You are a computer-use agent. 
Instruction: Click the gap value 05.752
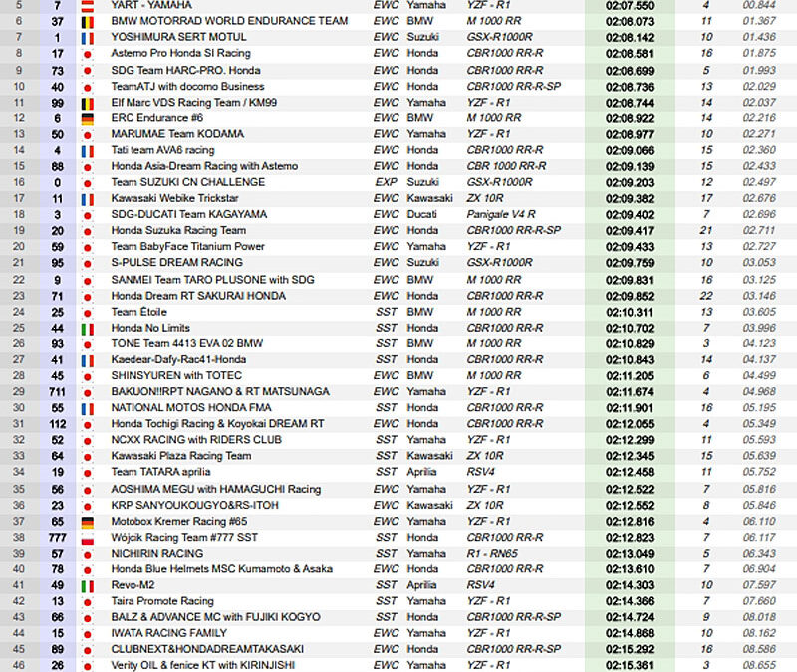759,472
